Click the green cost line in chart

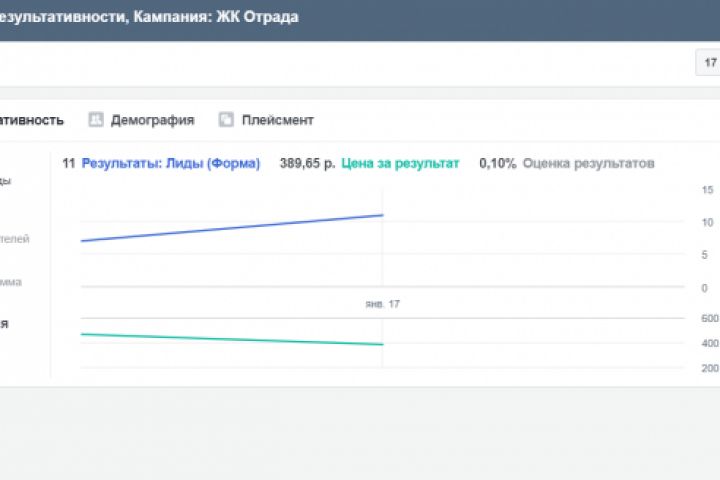(232, 339)
